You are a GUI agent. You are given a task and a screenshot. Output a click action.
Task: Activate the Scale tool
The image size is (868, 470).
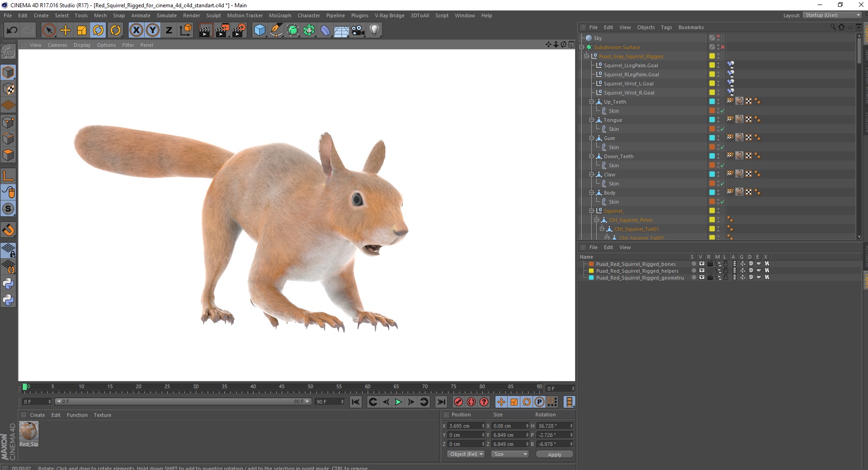pos(82,30)
